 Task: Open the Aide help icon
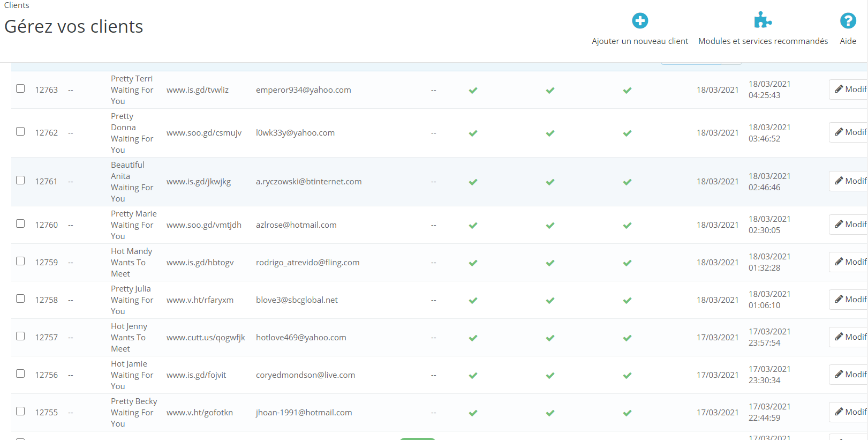(x=848, y=21)
